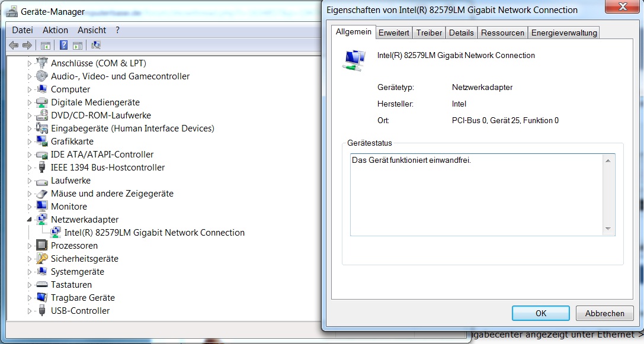The height and width of the screenshot is (344, 644).
Task: Click the Audio-, Video- und Gamecontroller icon
Action: click(41, 76)
